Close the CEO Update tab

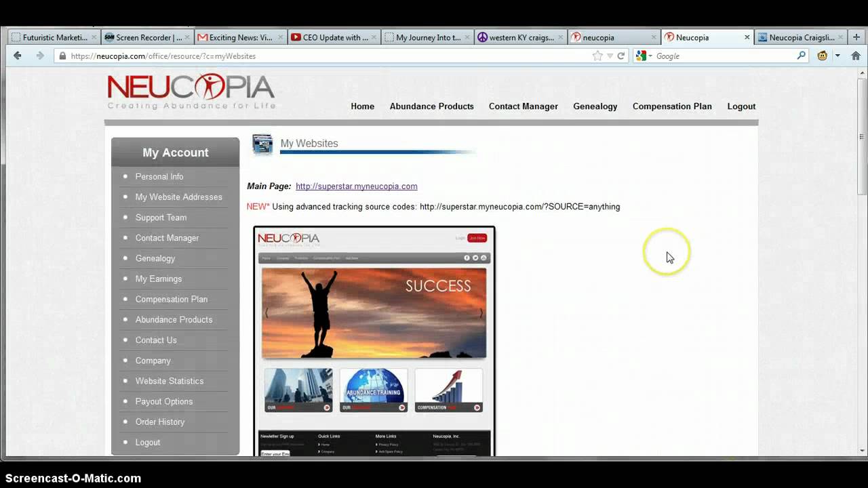click(374, 37)
